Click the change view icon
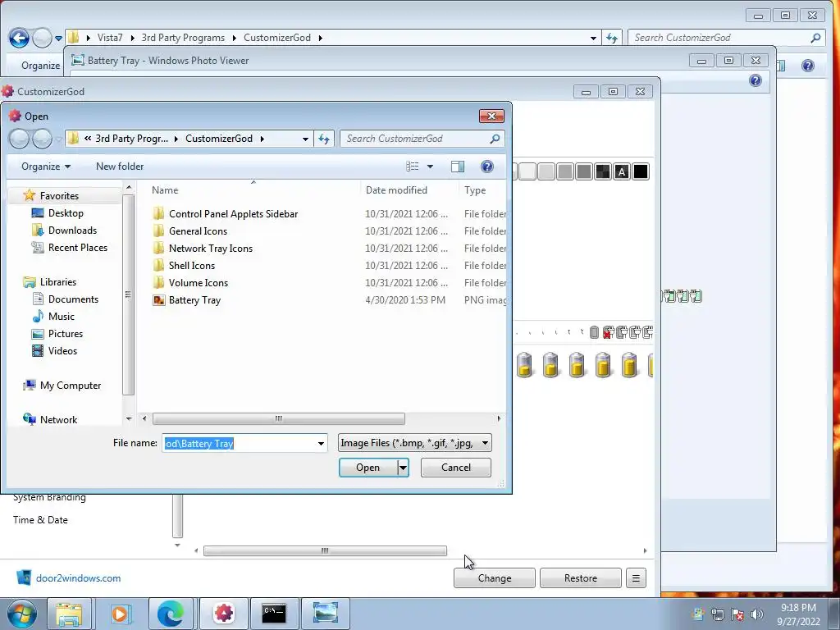Viewport: 840px width, 630px height. [413, 167]
